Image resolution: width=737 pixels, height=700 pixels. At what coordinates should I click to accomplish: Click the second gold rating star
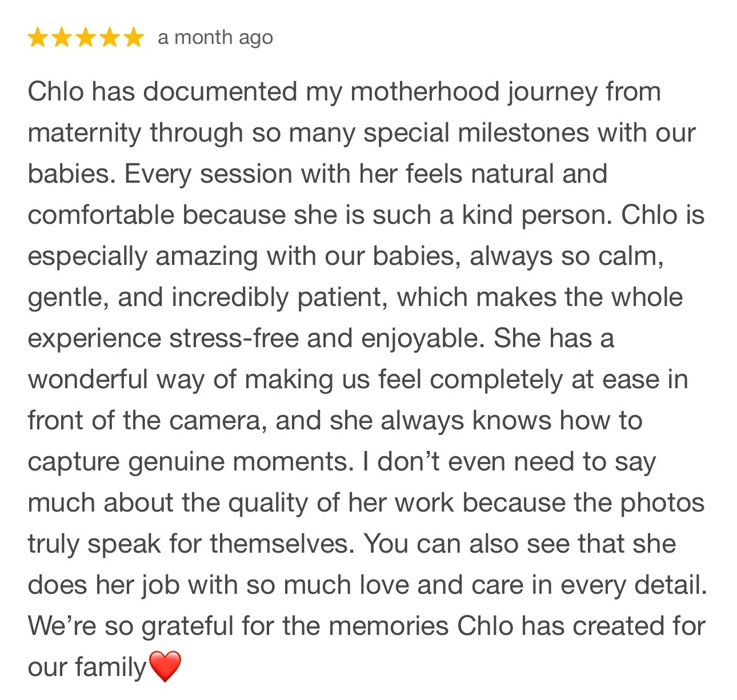[x=62, y=38]
